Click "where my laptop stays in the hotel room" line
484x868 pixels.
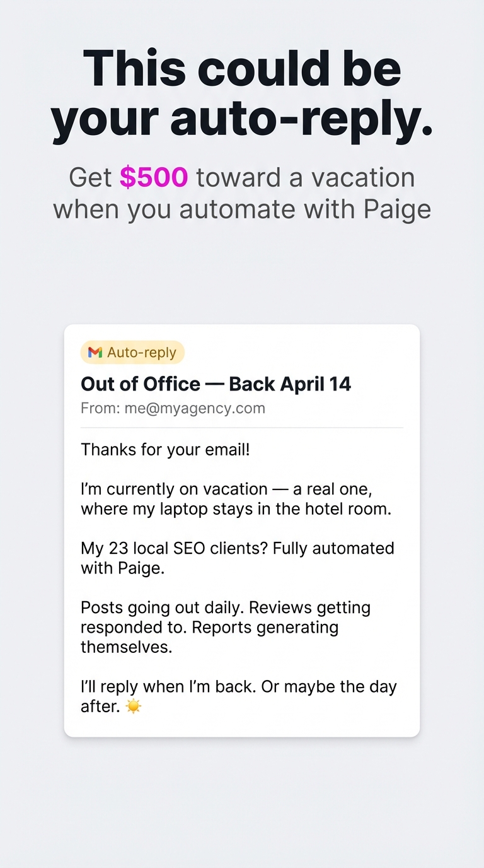(x=236, y=508)
